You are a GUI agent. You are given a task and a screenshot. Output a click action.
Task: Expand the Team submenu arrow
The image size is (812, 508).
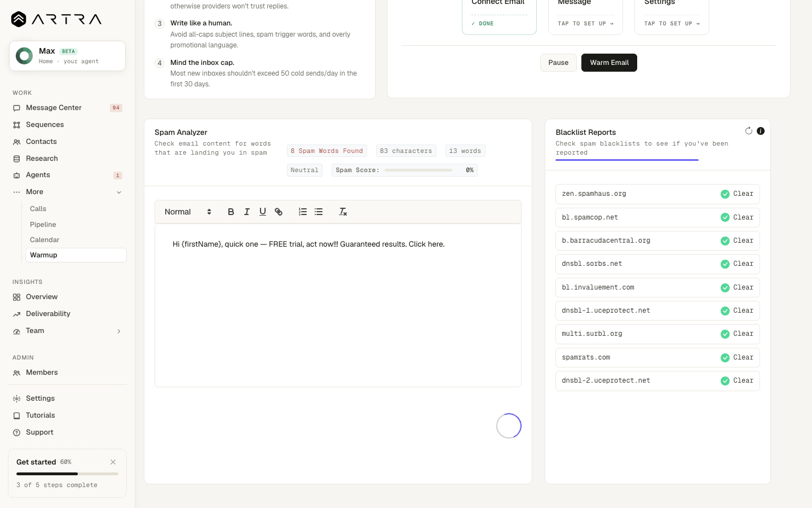coord(119,331)
